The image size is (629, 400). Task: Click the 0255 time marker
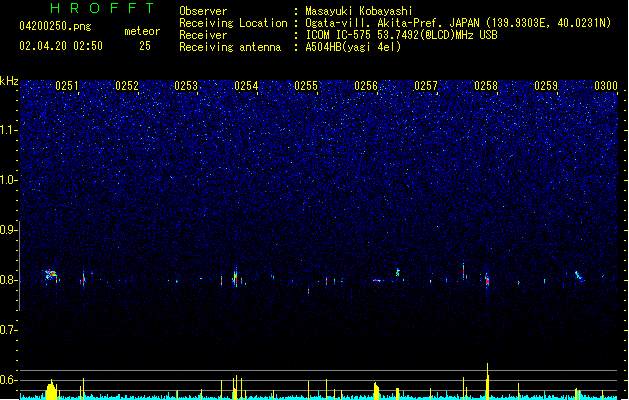coord(306,86)
